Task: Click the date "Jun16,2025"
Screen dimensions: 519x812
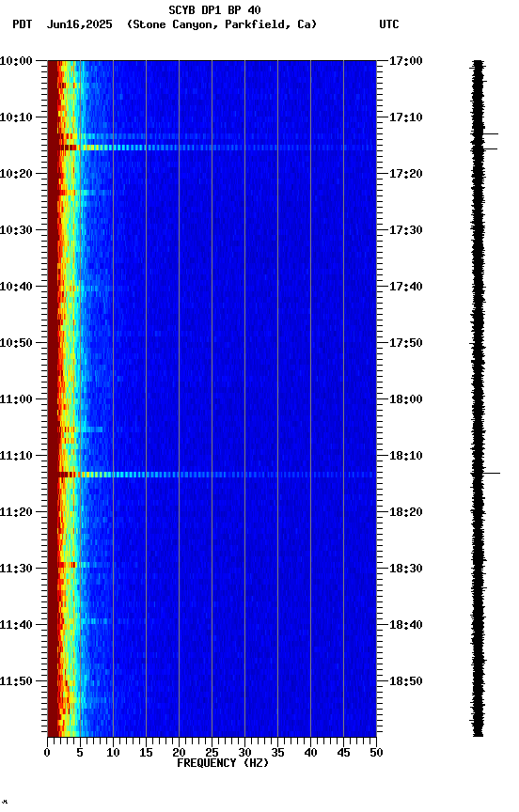Action: click(79, 24)
